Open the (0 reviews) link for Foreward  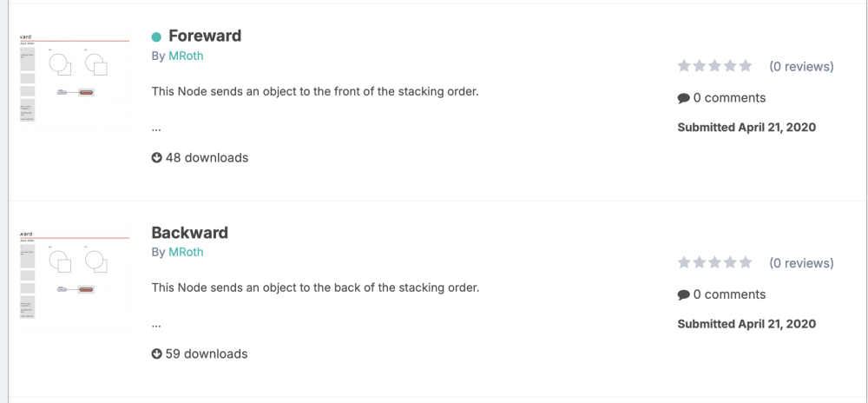click(801, 66)
